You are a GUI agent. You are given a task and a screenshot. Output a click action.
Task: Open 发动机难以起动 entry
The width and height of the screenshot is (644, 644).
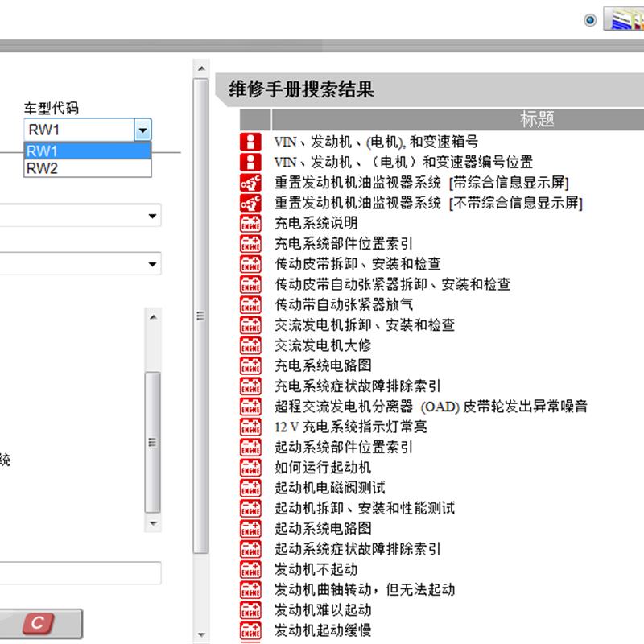point(323,610)
